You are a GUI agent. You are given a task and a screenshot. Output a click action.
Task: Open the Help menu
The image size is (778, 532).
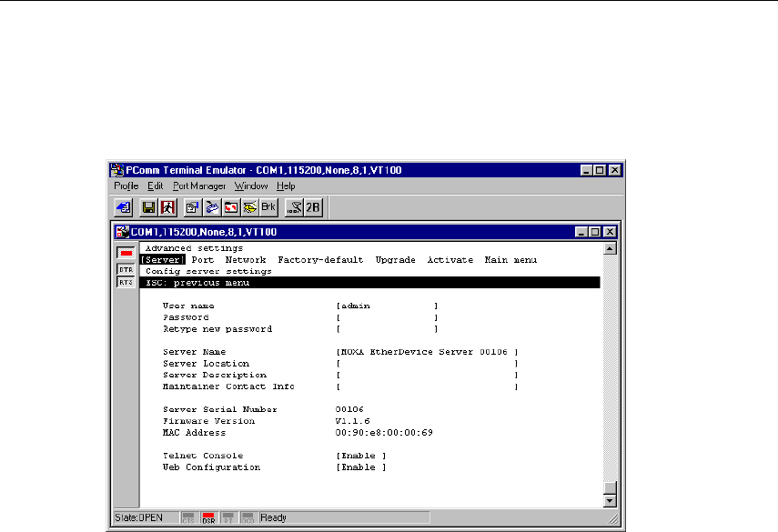pos(286,186)
